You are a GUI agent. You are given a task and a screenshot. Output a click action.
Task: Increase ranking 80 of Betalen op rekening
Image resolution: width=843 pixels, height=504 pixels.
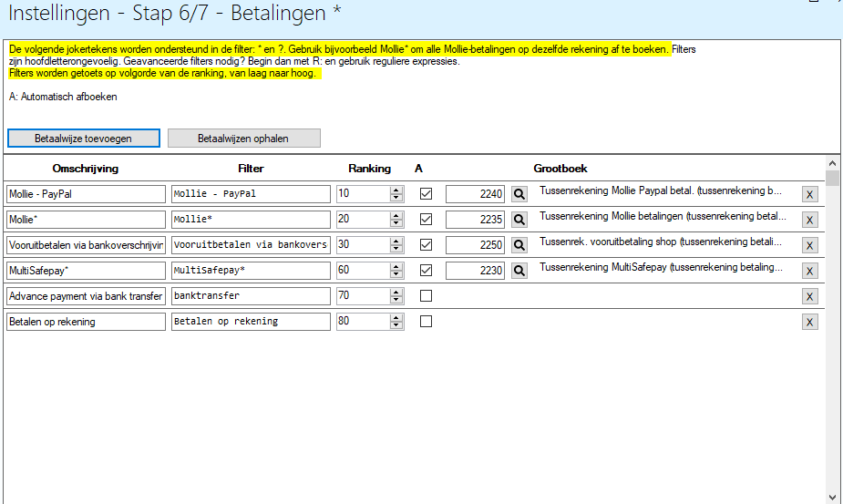(x=396, y=317)
